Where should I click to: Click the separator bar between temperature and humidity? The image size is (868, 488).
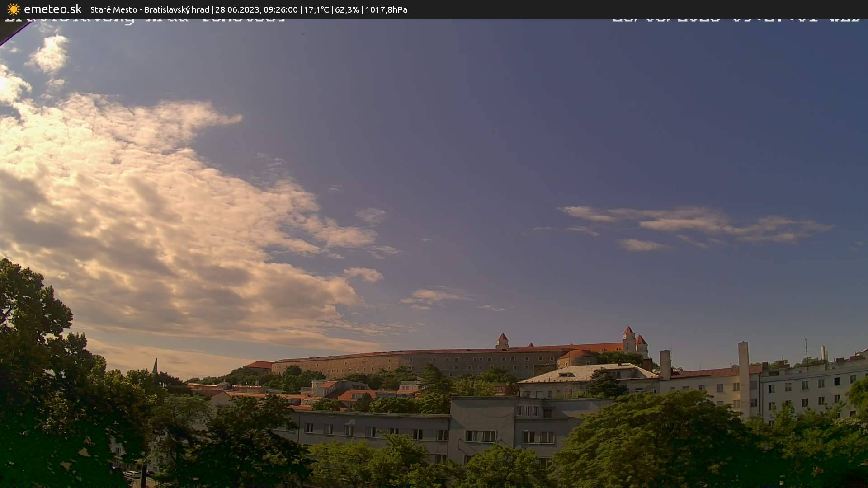click(x=333, y=9)
